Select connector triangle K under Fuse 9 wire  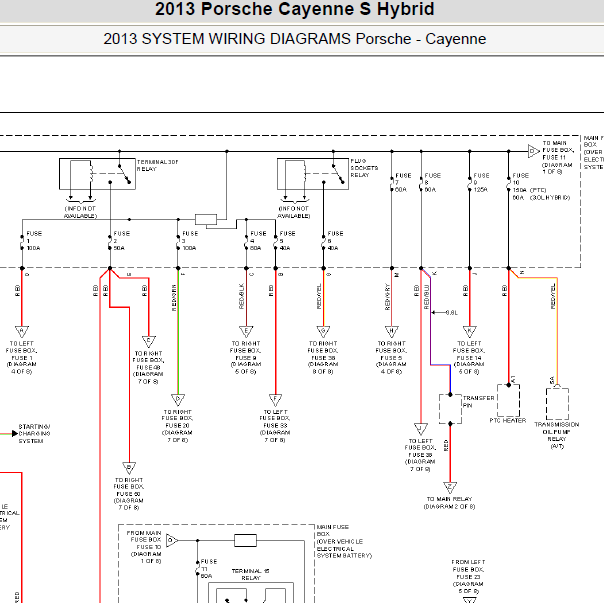tap(470, 331)
